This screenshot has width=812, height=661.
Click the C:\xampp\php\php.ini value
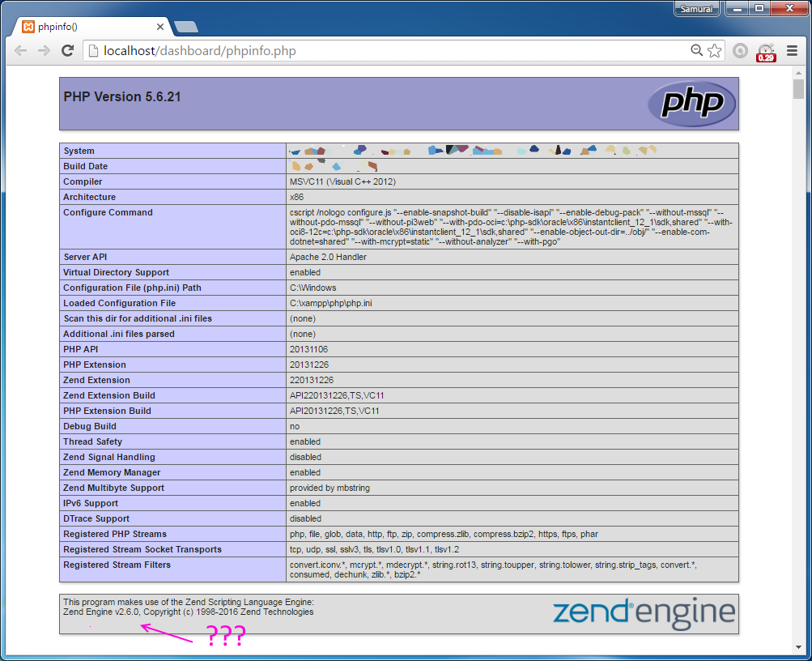click(x=331, y=303)
